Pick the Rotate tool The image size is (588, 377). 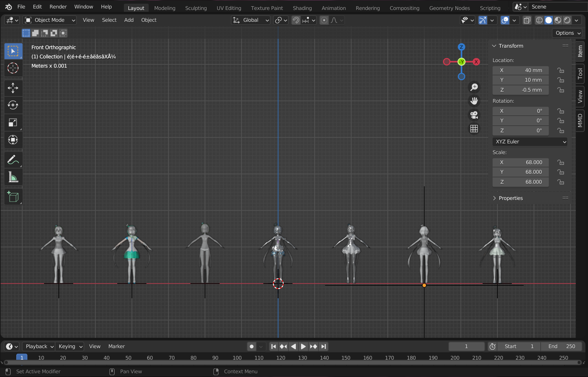point(13,105)
